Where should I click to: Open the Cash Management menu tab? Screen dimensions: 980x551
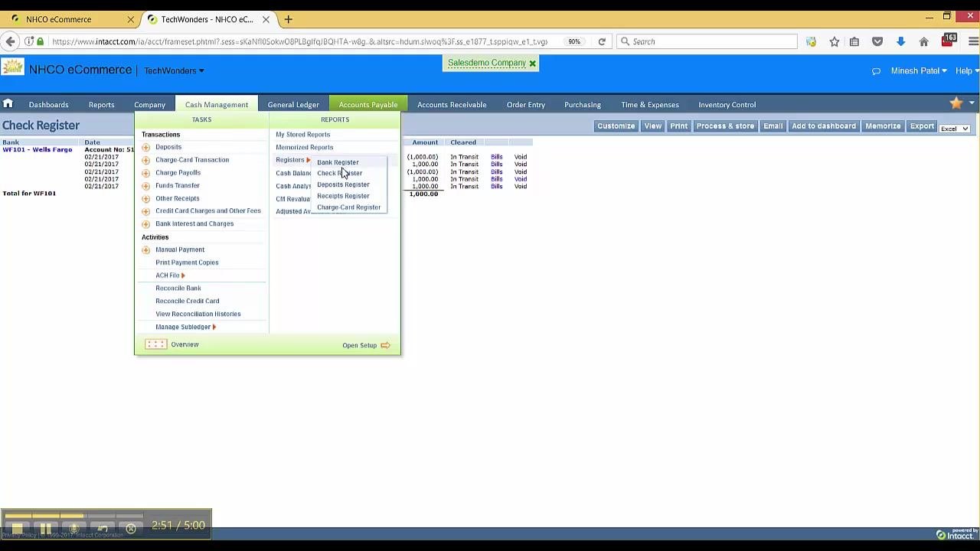tap(217, 104)
